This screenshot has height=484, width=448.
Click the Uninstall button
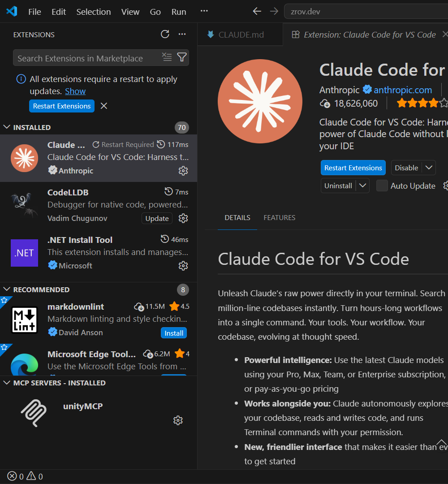tap(338, 186)
